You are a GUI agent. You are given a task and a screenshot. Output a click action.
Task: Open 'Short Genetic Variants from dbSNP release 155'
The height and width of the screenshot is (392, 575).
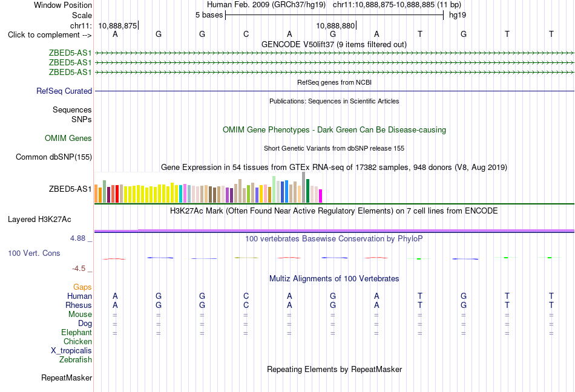(x=334, y=148)
